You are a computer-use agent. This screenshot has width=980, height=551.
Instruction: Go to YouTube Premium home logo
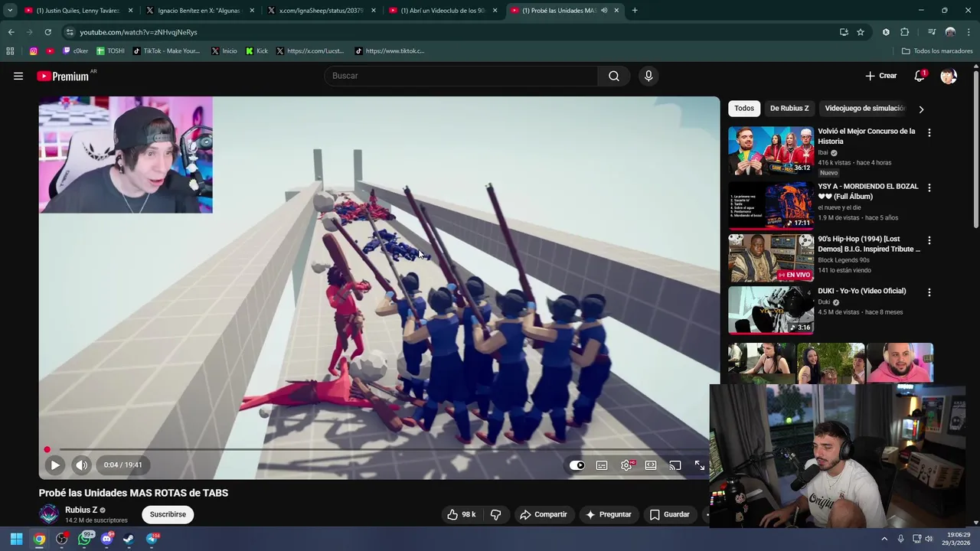tap(63, 76)
